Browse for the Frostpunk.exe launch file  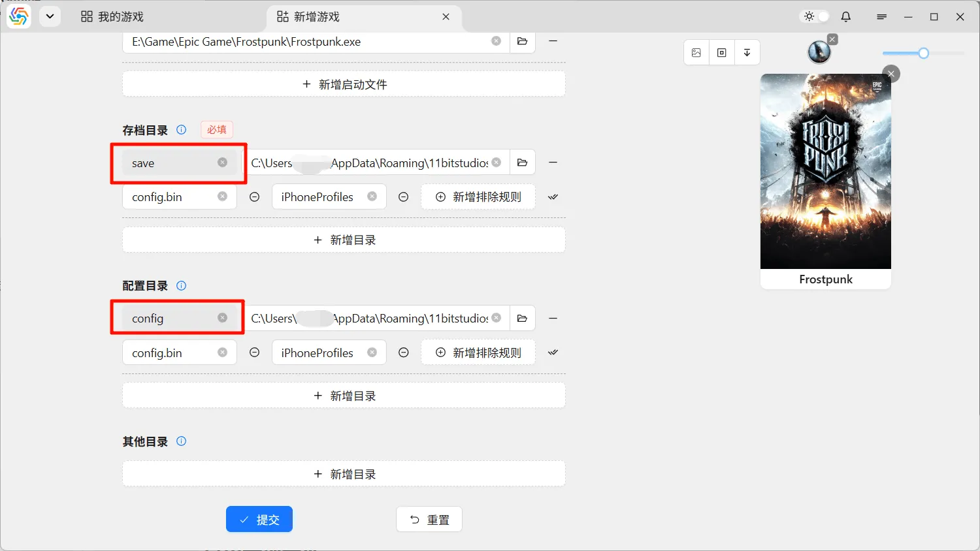pos(522,41)
